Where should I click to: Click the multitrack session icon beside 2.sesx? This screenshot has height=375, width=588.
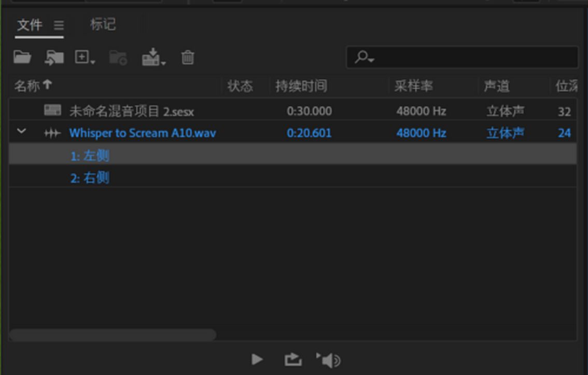[52, 110]
